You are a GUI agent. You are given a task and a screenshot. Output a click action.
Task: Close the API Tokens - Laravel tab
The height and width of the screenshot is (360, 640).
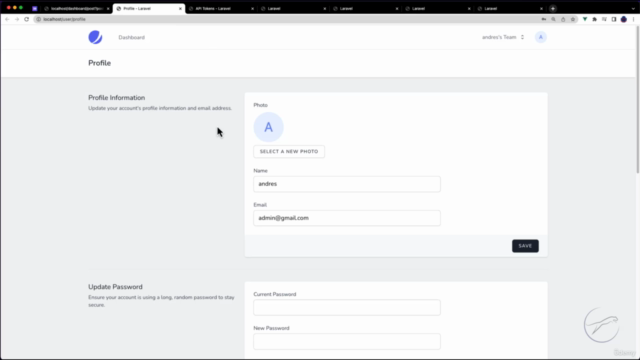click(252, 9)
